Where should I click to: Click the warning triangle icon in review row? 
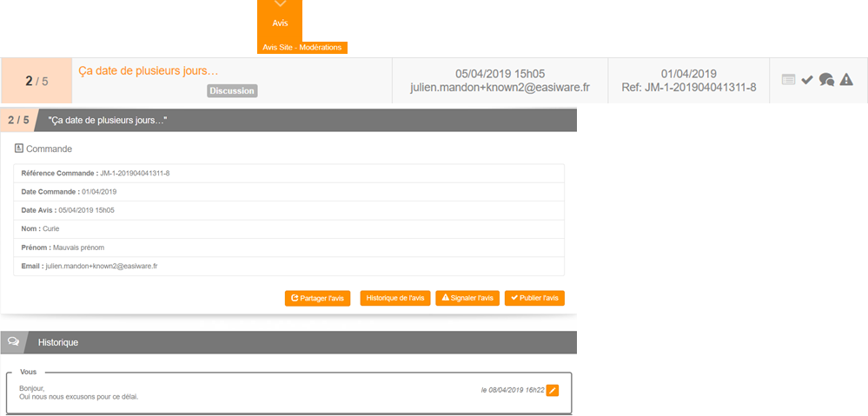coord(846,80)
